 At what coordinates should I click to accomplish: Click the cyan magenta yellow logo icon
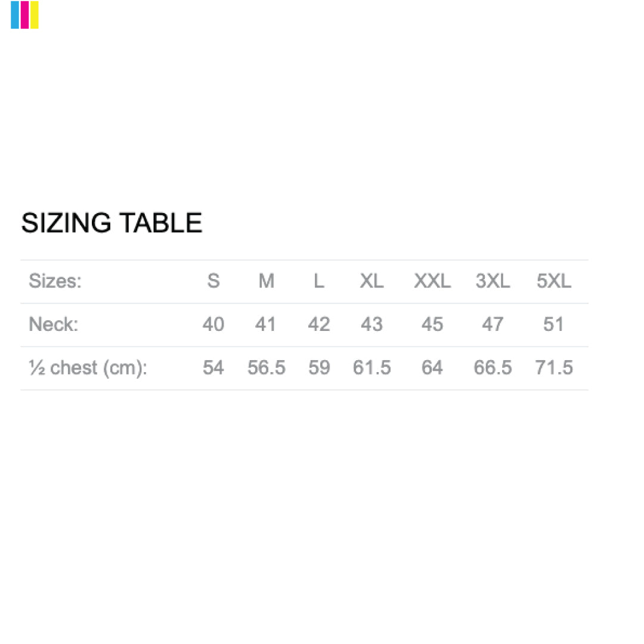tap(24, 15)
